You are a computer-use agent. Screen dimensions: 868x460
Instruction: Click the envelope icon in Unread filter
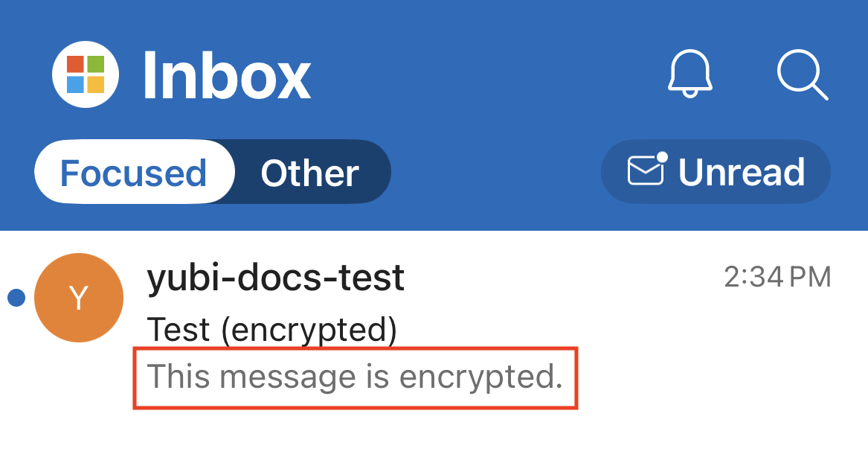[x=646, y=170]
